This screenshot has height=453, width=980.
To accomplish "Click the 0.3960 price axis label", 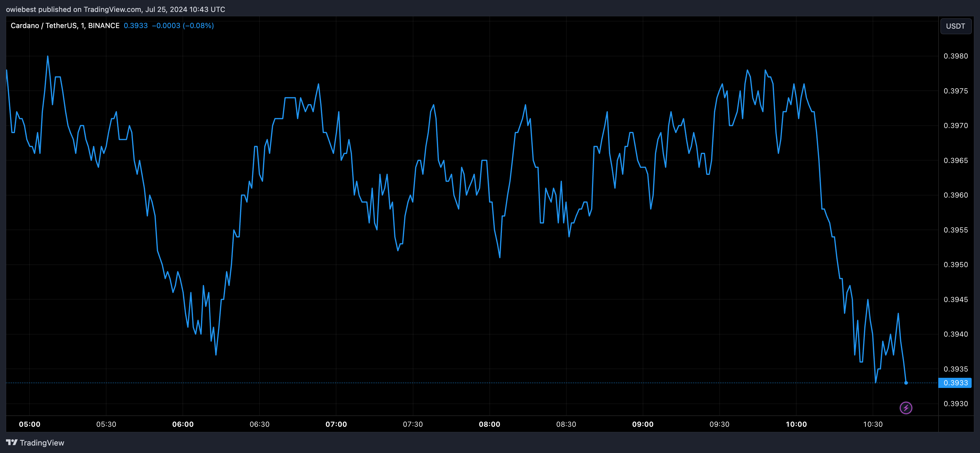I will point(956,195).
